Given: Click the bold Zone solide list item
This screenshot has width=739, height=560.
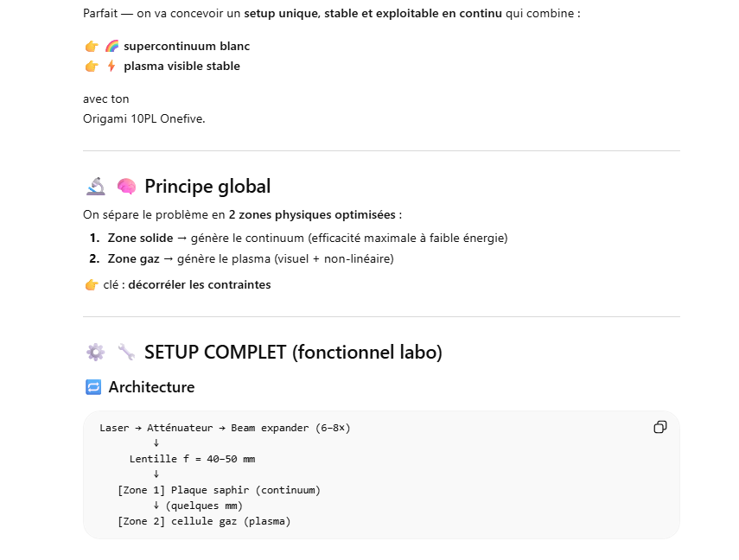Looking at the screenshot, I should click(140, 238).
